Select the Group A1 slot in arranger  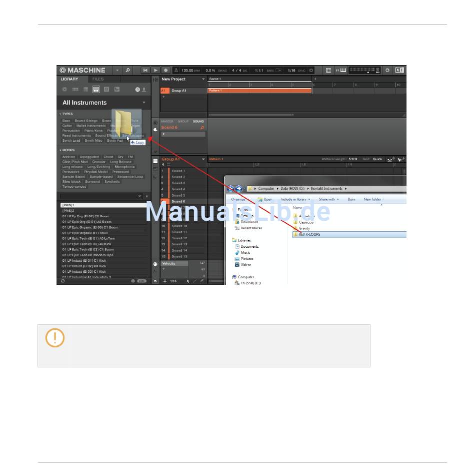(x=183, y=91)
